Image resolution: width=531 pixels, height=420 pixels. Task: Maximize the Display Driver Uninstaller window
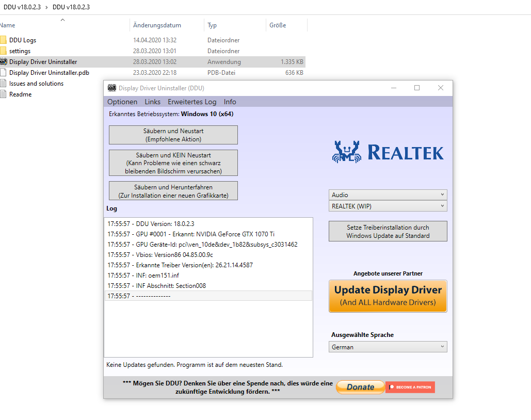click(417, 88)
